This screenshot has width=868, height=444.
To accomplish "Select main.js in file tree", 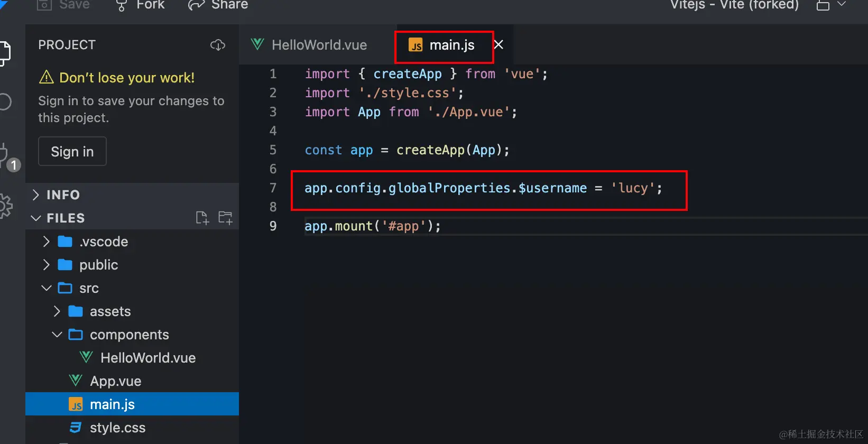I will tap(132, 404).
